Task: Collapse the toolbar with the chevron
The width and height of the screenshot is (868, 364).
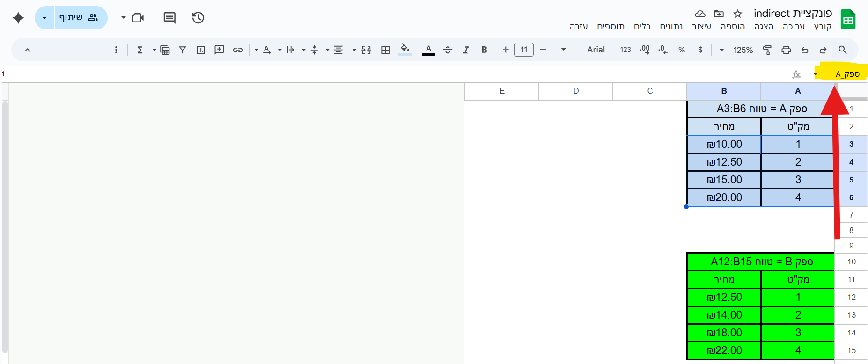Action: point(28,50)
